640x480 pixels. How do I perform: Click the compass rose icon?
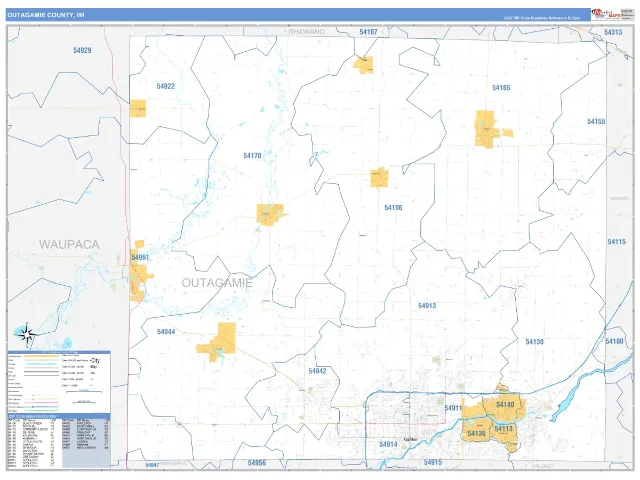coord(27,334)
